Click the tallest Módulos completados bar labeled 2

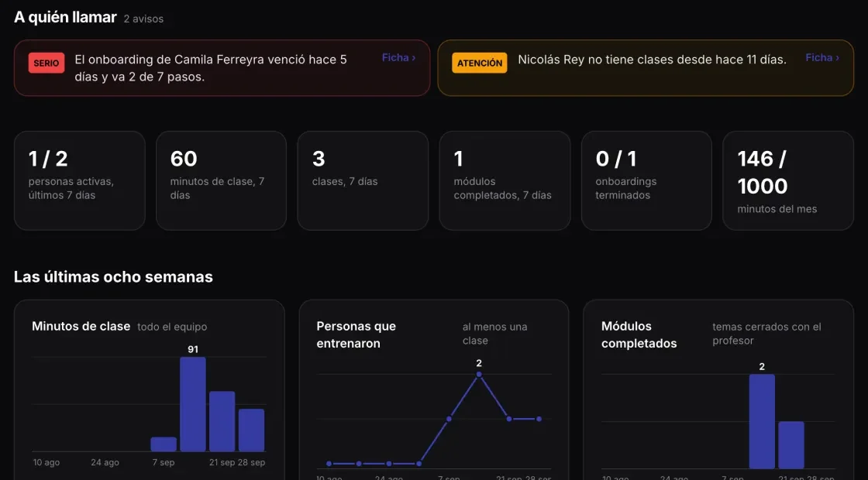[762, 421]
